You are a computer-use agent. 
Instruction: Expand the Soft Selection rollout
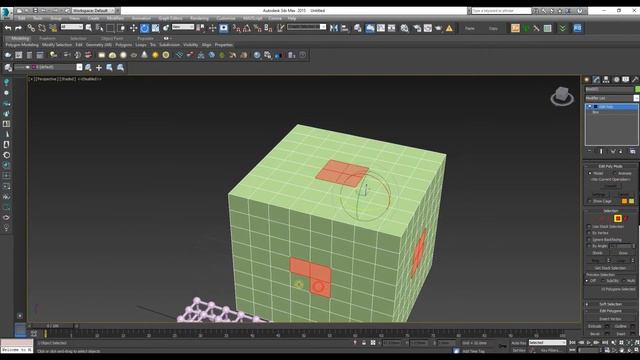point(611,304)
